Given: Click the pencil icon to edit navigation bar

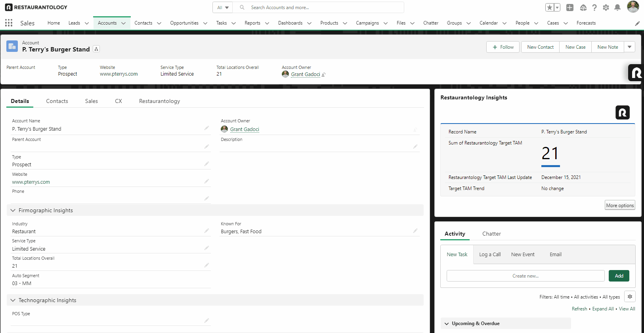Looking at the screenshot, I should pos(637,23).
